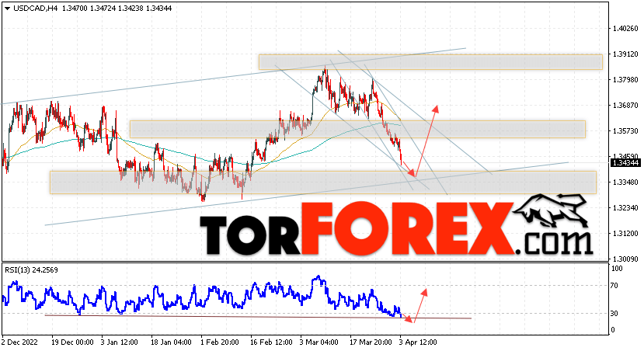Select the USDCAD,H4 chart title text
The width and height of the screenshot is (644, 351).
[x=35, y=9]
